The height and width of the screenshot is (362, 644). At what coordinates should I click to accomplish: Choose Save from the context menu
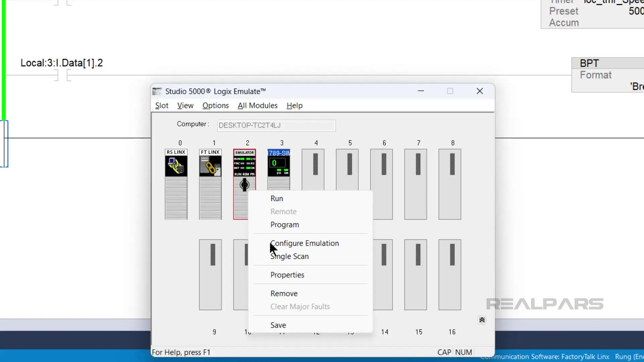[310, 325]
